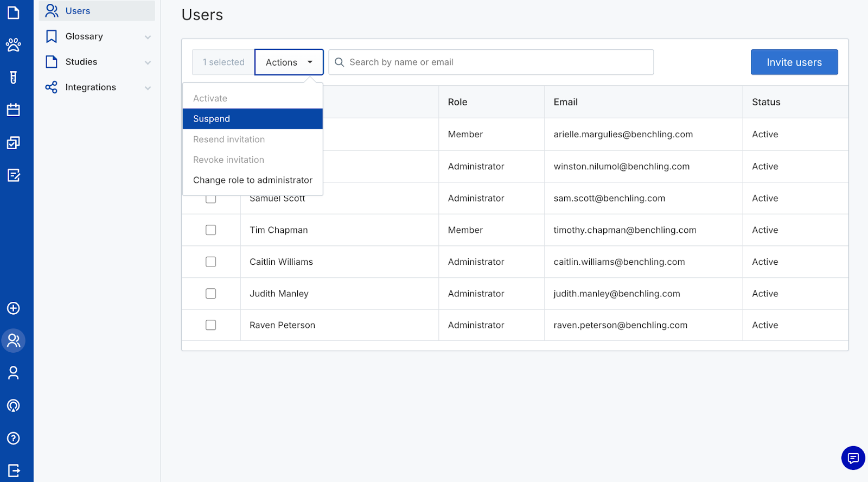This screenshot has width=868, height=482.
Task: Open the Studies navigation item
Action: (81, 62)
